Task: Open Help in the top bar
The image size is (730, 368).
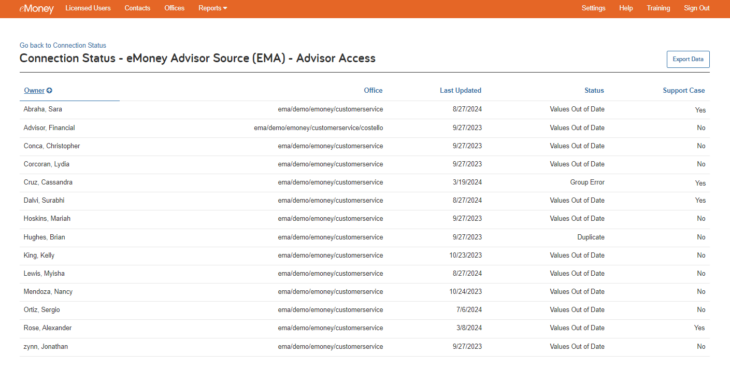Action: click(x=626, y=8)
